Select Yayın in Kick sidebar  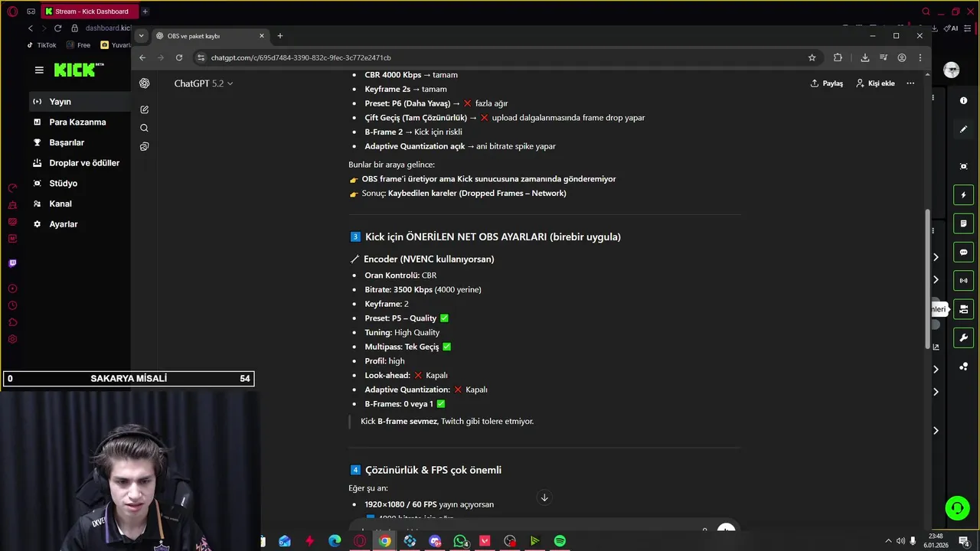point(80,102)
